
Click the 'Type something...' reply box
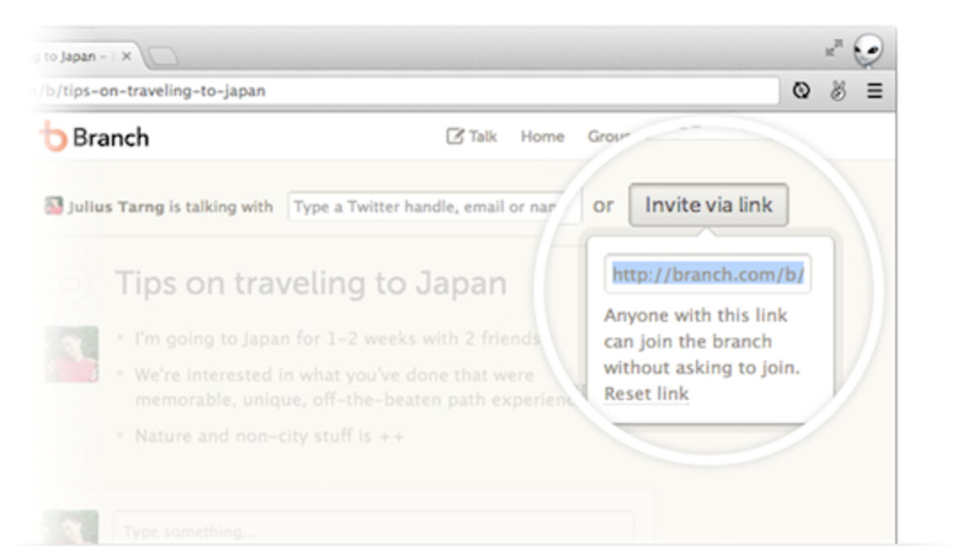[372, 531]
